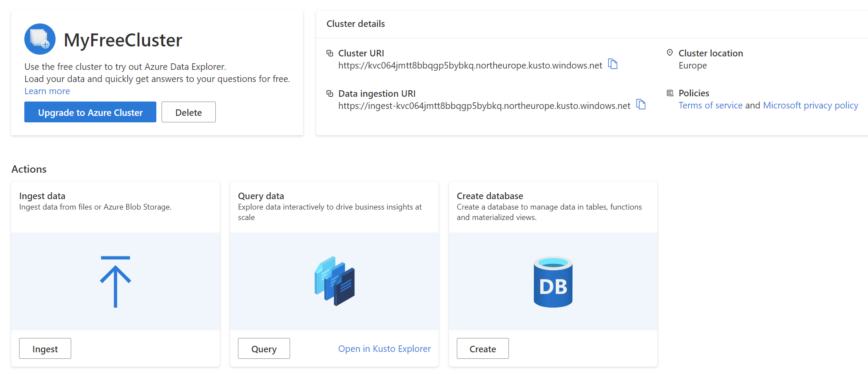Open in Kusto Explorer link
The height and width of the screenshot is (374, 868).
(384, 349)
